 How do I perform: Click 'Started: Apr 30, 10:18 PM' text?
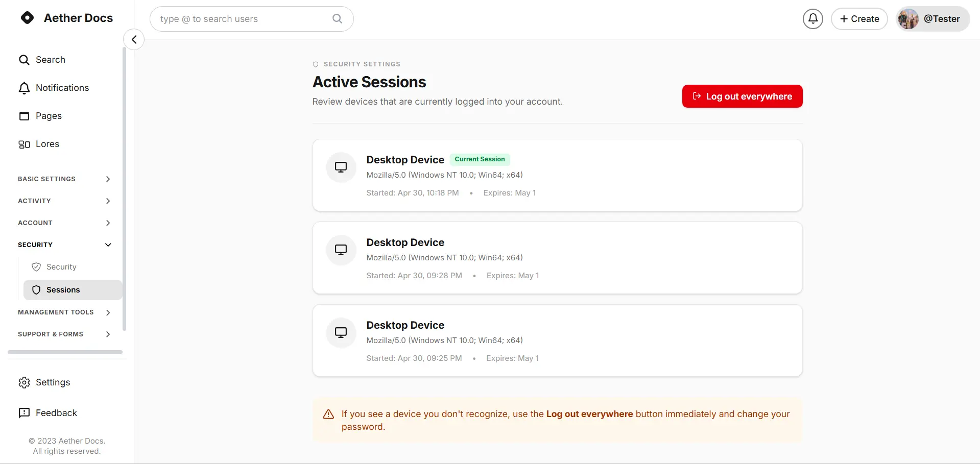[x=413, y=193]
